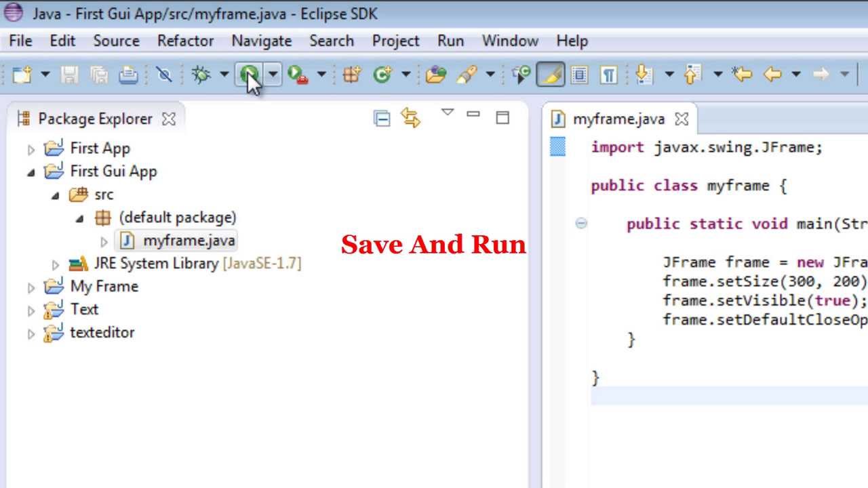
Task: Open the Project menu
Action: (x=396, y=41)
